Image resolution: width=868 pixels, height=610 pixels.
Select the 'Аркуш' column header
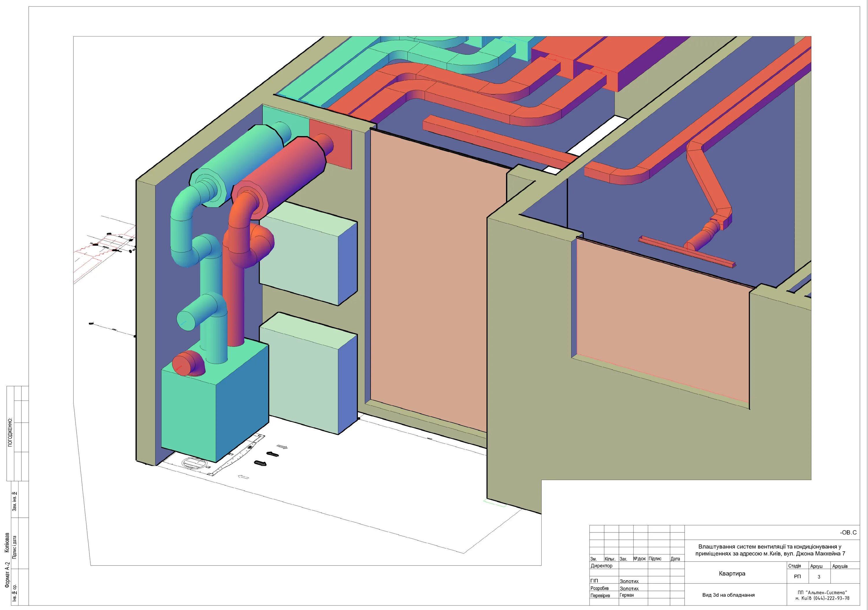pyautogui.click(x=816, y=566)
